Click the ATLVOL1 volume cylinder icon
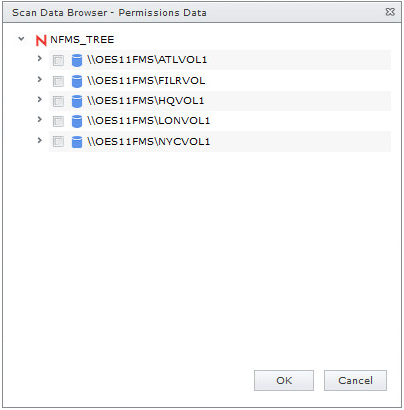The height and width of the screenshot is (410, 404). click(77, 60)
